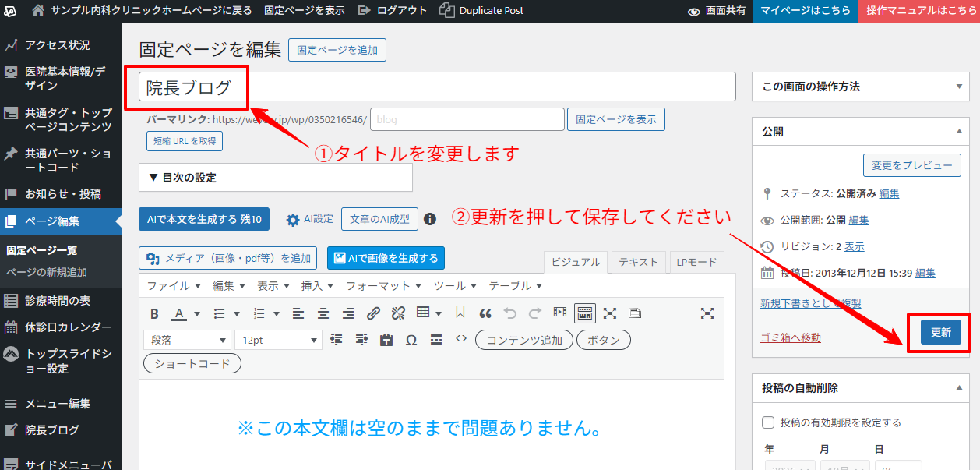Click the paste as text clipboard icon
The image size is (980, 470).
pos(386,340)
